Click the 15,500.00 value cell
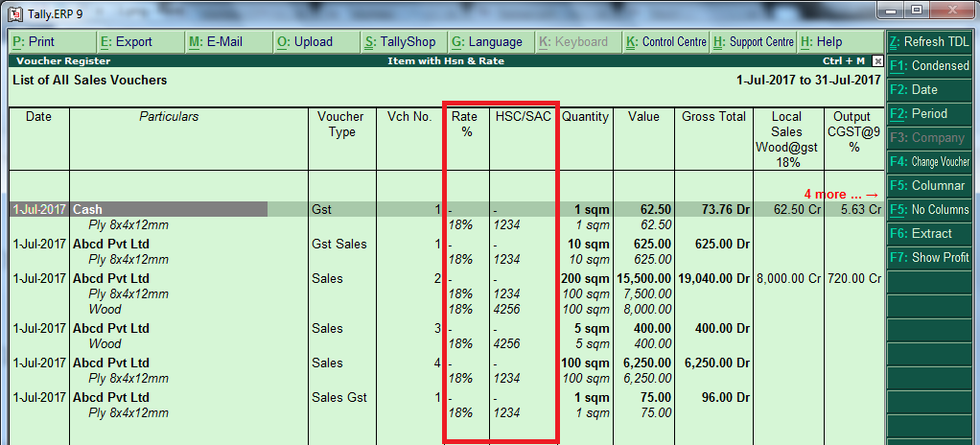Viewport: 980px width, 445px height. (644, 278)
